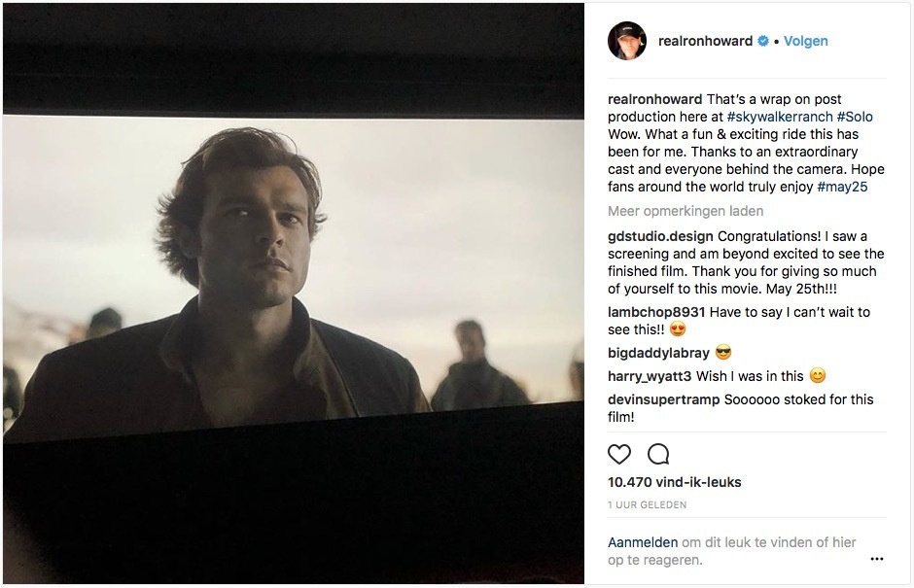This screenshot has width=914, height=588.
Task: View the 10.470 vind-ik-leuks list
Action: (x=675, y=482)
